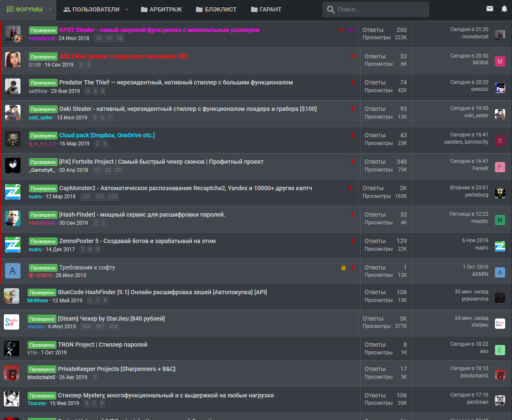Viewport: 512px width, 420px height.
Task: Open Tsurune's avatar beside the Стиллер Mystery thread
Action: (12, 399)
